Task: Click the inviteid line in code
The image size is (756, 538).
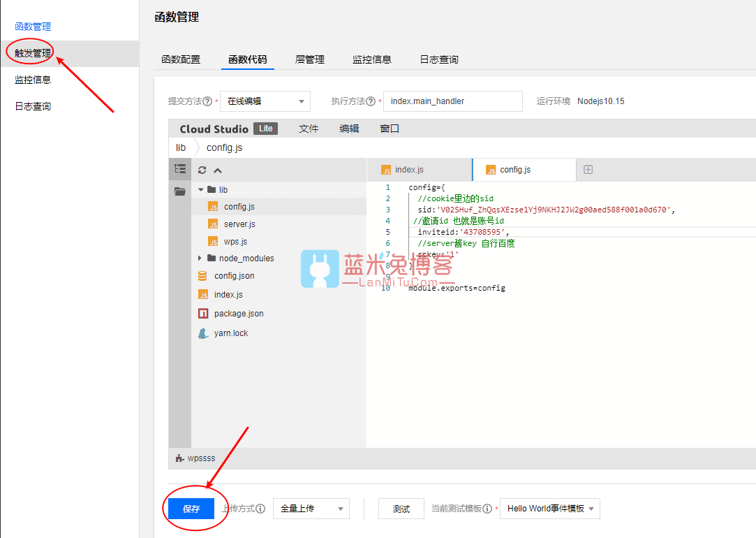Action: pos(464,232)
